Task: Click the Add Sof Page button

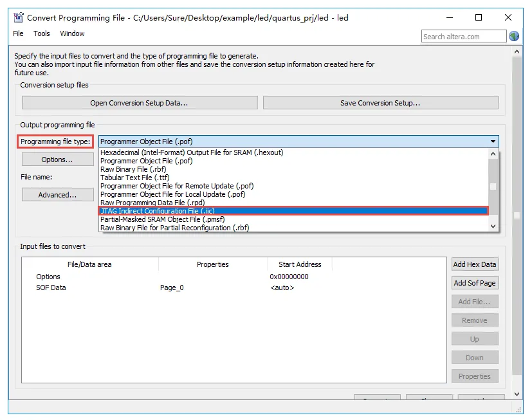Action: pyautogui.click(x=475, y=283)
